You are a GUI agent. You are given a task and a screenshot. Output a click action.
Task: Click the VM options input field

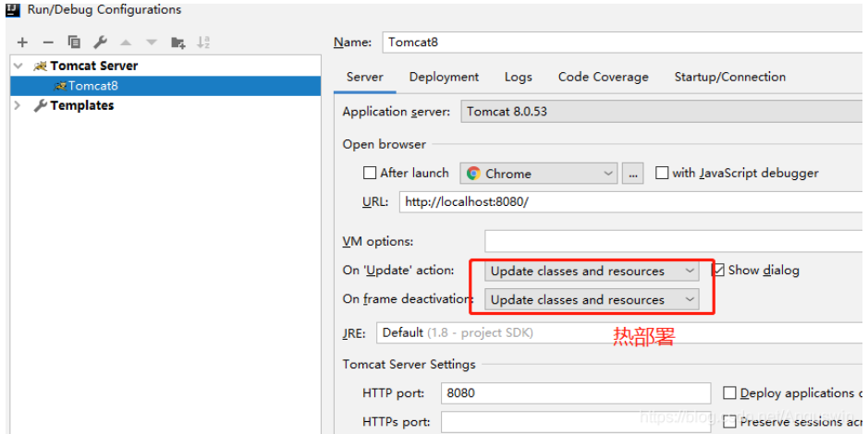674,242
